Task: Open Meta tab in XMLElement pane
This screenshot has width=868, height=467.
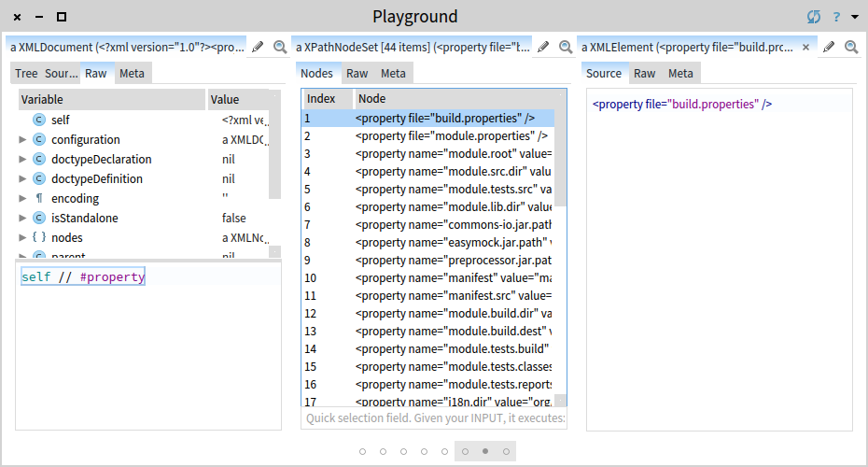Action: click(x=680, y=73)
